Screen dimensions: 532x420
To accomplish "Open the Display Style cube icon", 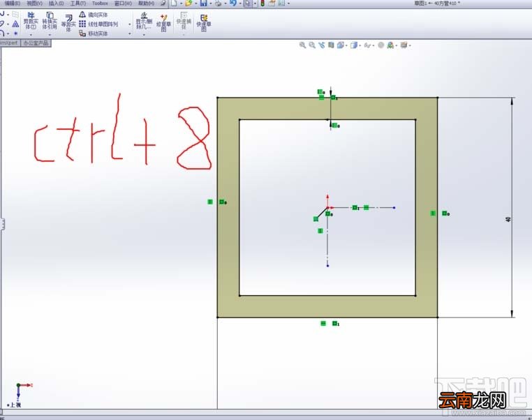I will coord(353,45).
